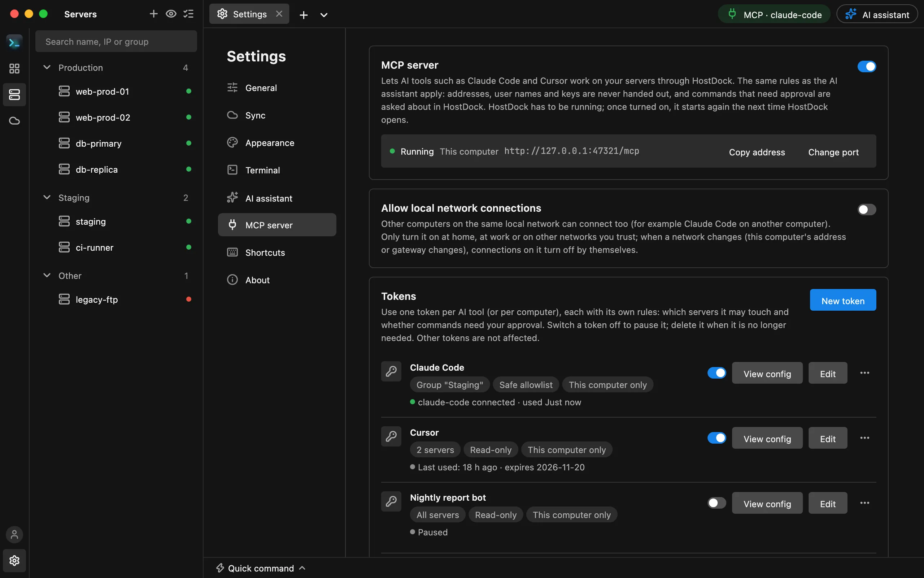Viewport: 924px width, 578px height.
Task: Pause the Claude Code token switch
Action: [717, 373]
